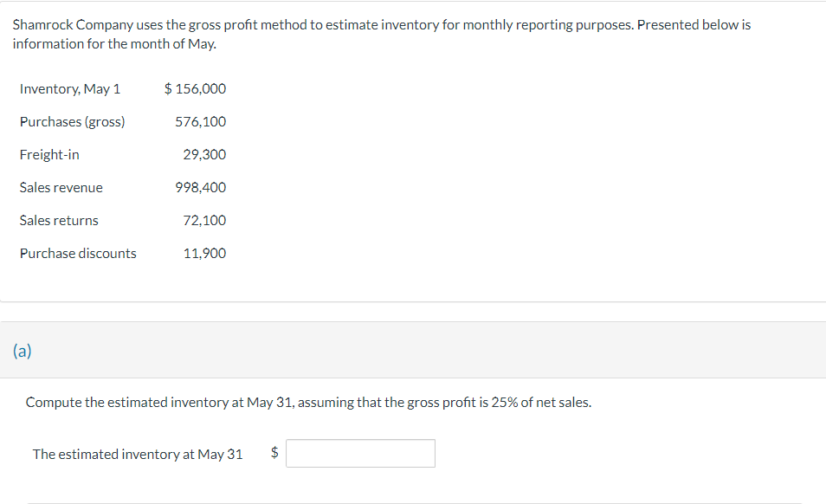
Task: Select the Sales revenue label
Action: click(x=61, y=187)
